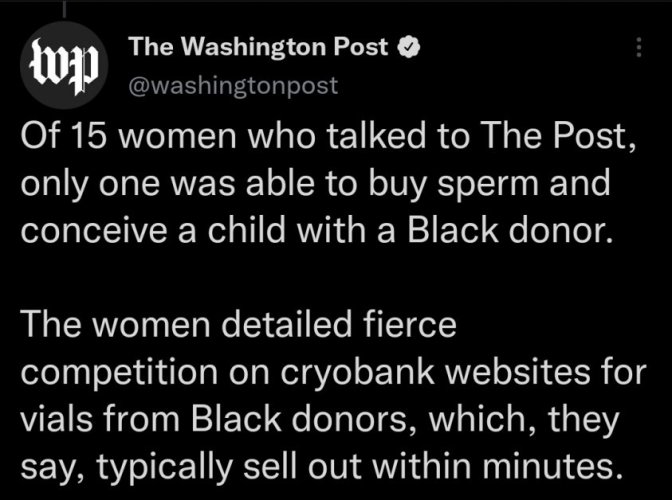Image resolution: width=672 pixels, height=500 pixels.
Task: Click the line 'The women detailed fierce'
Action: coord(238,324)
